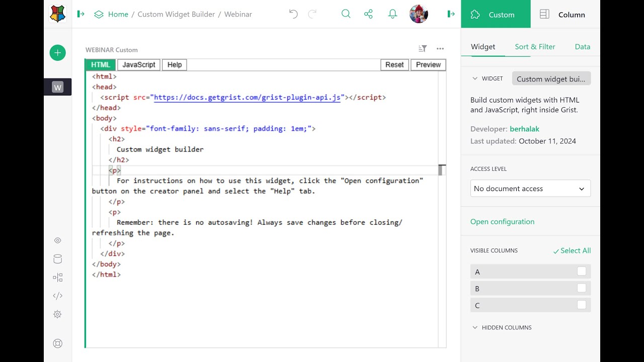The width and height of the screenshot is (644, 362).
Task: Select the W page in sidebar
Action: tap(58, 87)
